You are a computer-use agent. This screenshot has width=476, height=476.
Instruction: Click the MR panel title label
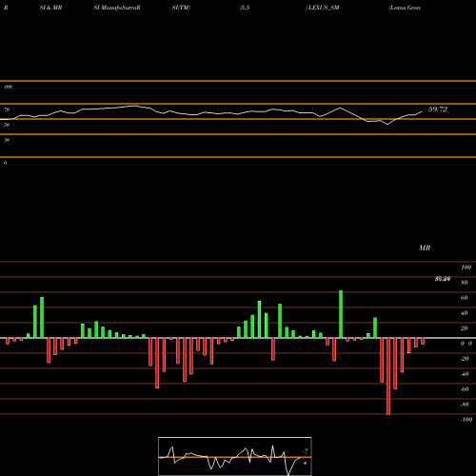425,248
